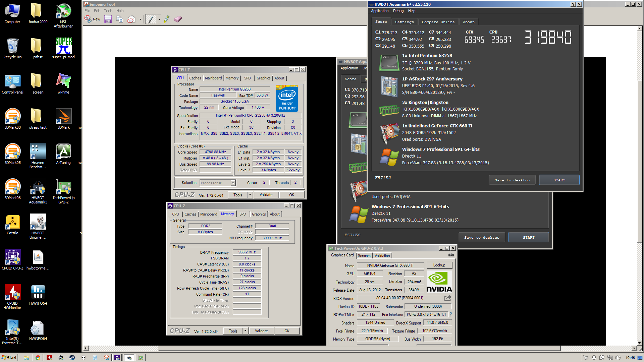644x362 pixels.
Task: Expand Tools arrow in CPU-Z CPU window
Action: (250, 195)
